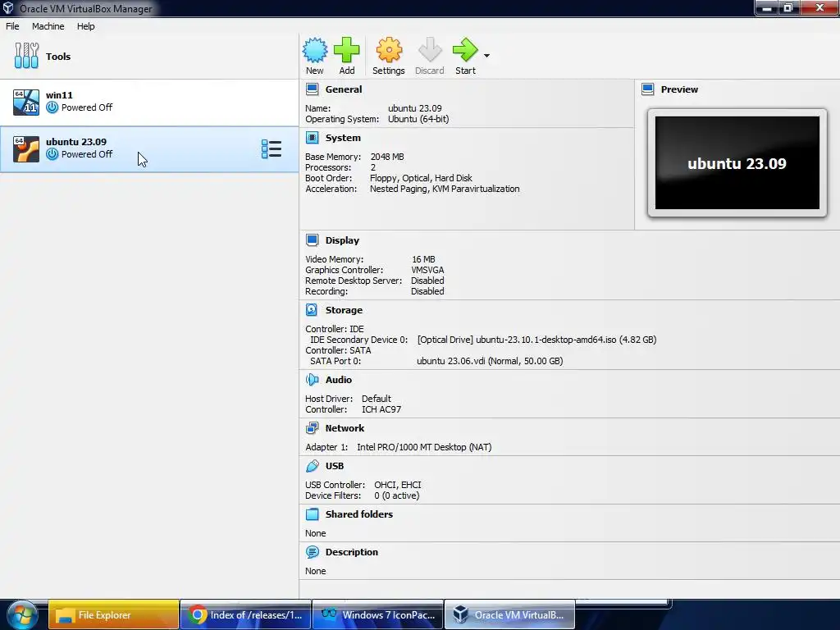
Task: Open the Shared folders header link
Action: coord(359,514)
